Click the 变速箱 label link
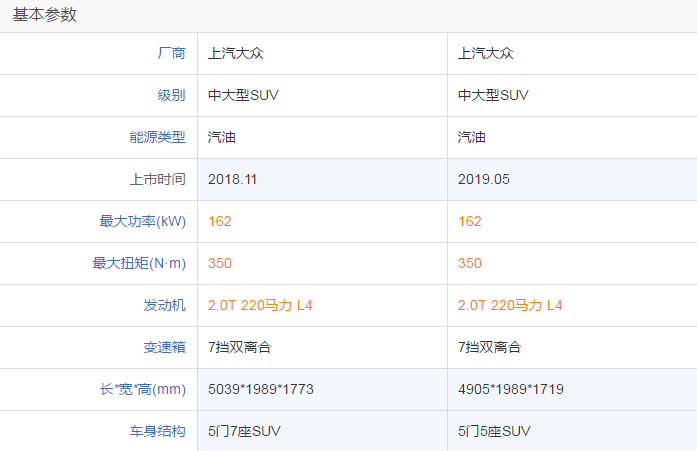Image resolution: width=697 pixels, height=451 pixels. (164, 347)
